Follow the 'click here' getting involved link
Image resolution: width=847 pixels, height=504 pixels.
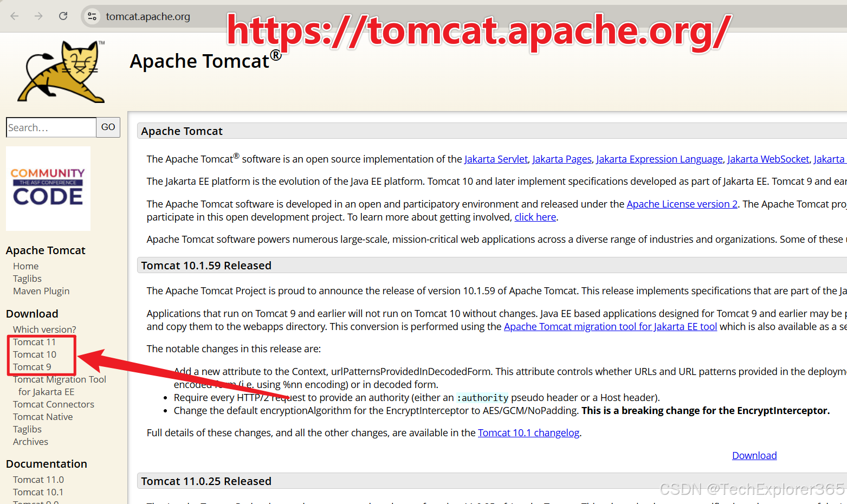pyautogui.click(x=535, y=217)
